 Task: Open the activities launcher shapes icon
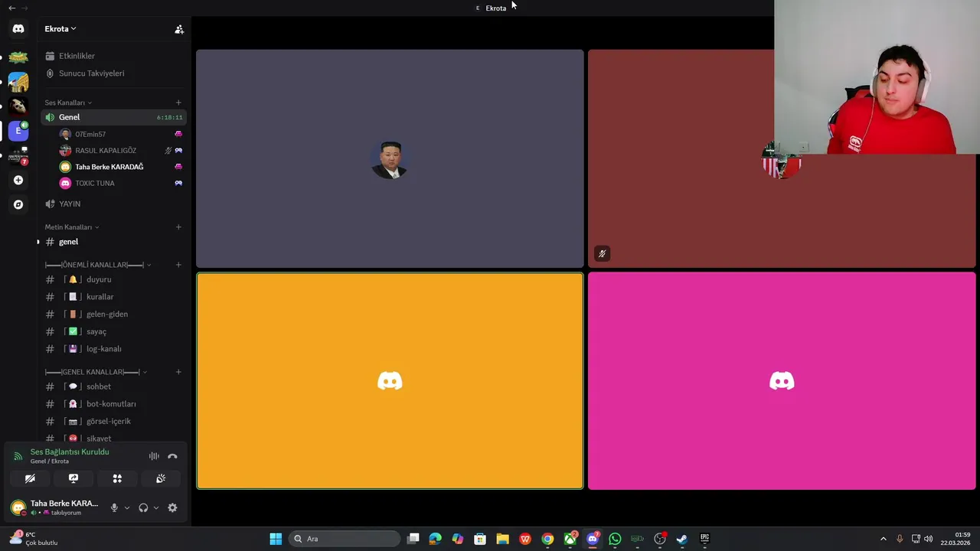(117, 478)
